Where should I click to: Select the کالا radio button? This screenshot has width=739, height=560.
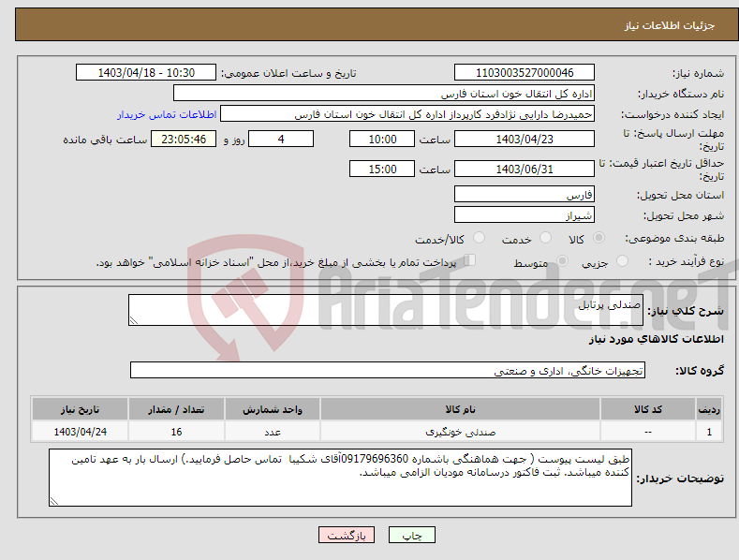coord(599,238)
